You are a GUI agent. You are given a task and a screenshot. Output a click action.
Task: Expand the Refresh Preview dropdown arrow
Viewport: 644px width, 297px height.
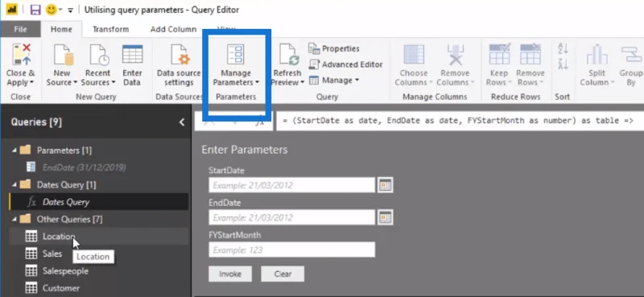click(303, 83)
